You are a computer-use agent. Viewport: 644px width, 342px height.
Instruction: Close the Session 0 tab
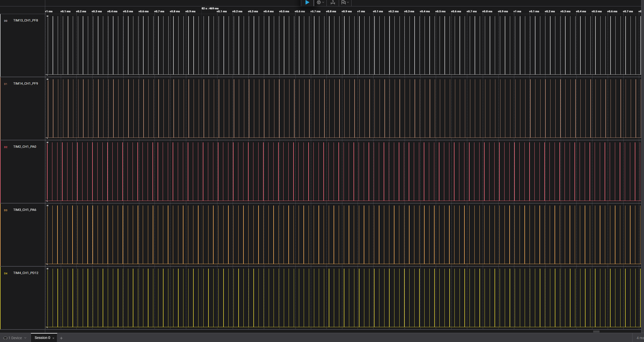[x=53, y=338]
